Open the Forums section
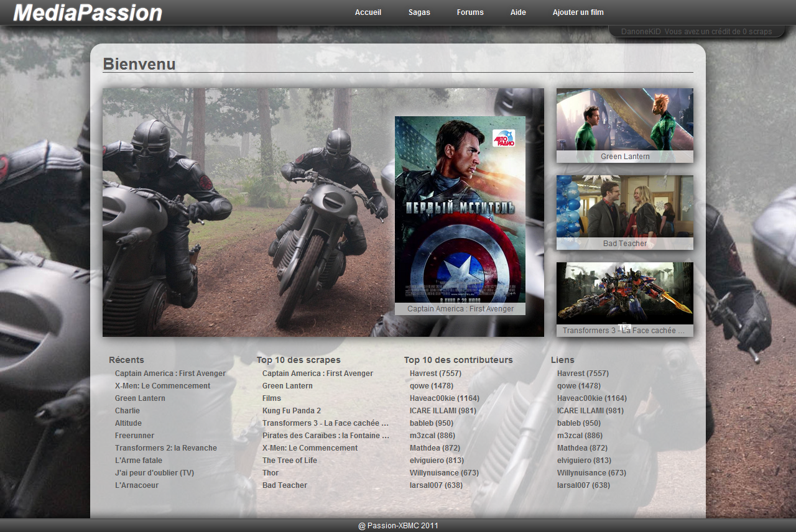The width and height of the screenshot is (796, 532). point(470,12)
